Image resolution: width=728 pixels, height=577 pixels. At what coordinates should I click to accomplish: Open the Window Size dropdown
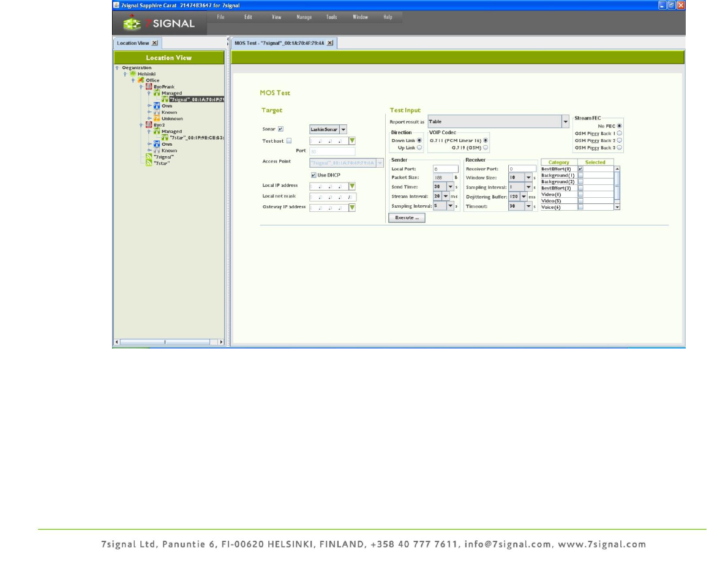point(528,178)
